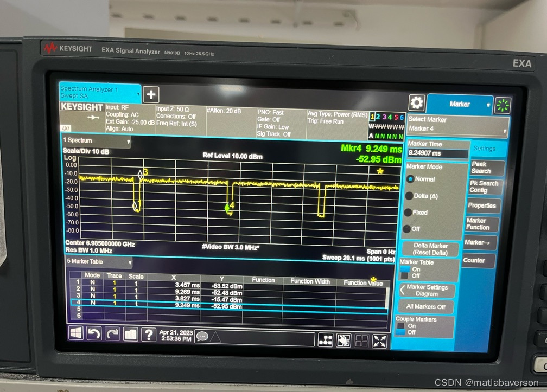
Task: Tap the warning triangle status indicator
Action: click(215, 337)
